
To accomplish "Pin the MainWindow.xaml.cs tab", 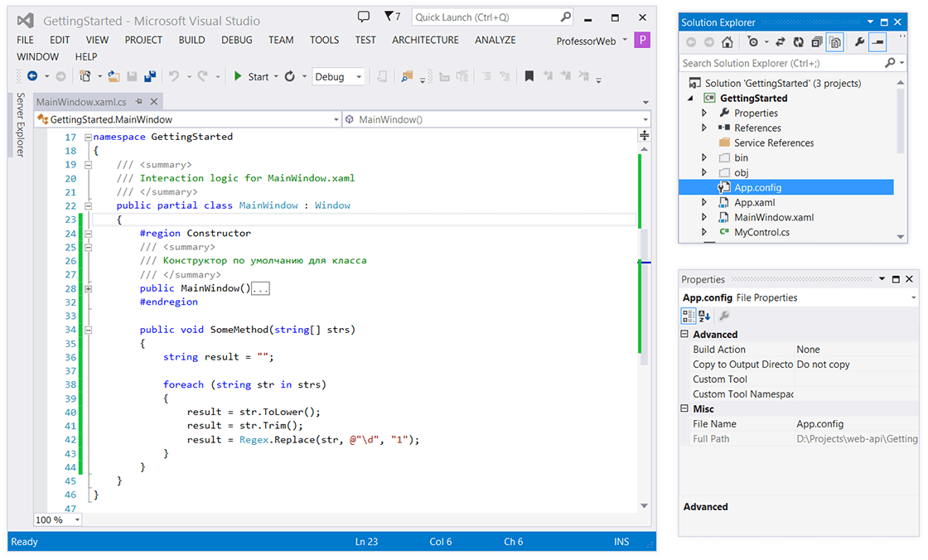I will 138,101.
